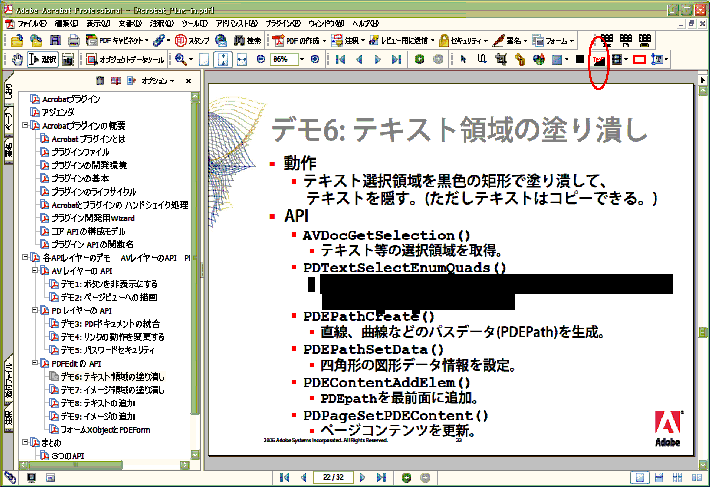
Task: Open bookmark デモ7: イメージ領域の塗り潰し
Action: pyautogui.click(x=112, y=390)
